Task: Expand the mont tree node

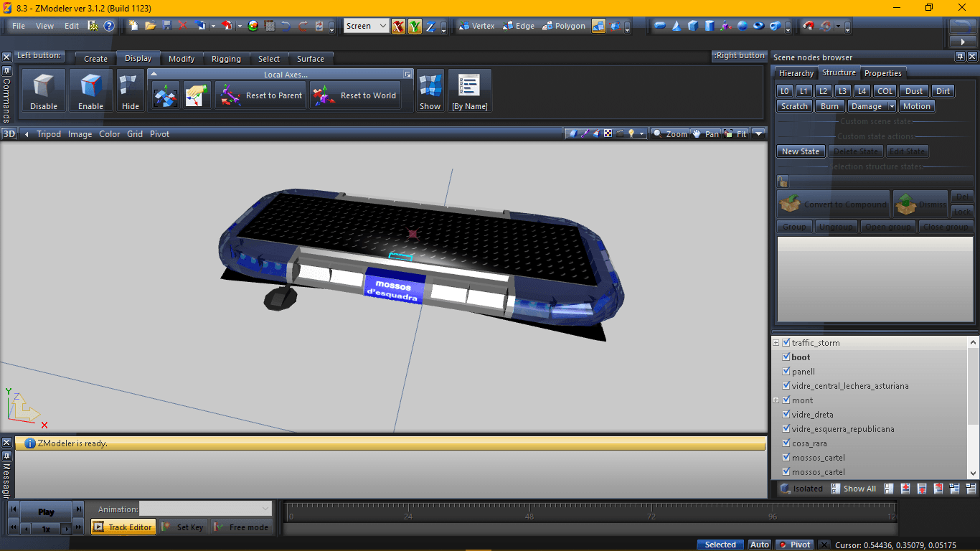Action: coord(776,400)
